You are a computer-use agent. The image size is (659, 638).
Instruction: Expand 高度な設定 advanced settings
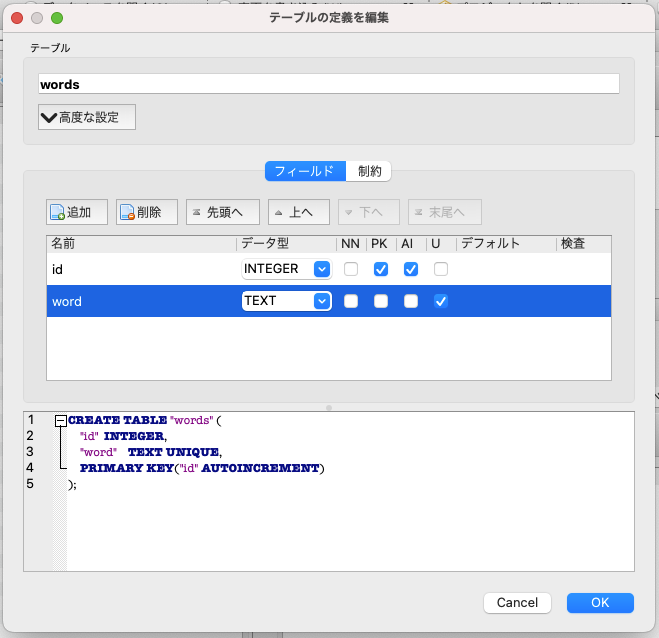tap(87, 117)
